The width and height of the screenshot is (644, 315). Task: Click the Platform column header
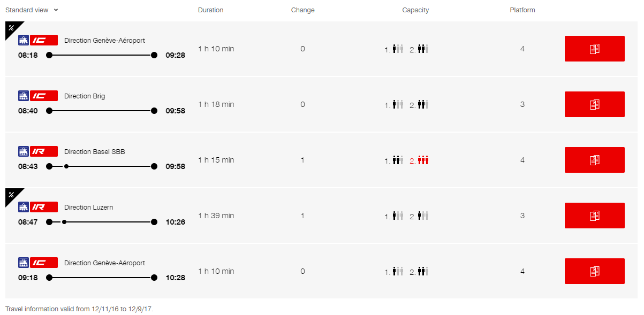tap(522, 10)
